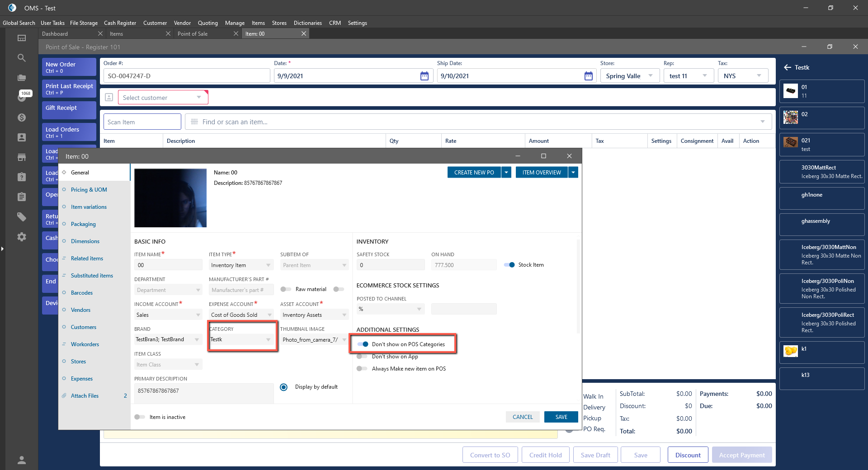The height and width of the screenshot is (470, 868).
Task: Open the Item Type dropdown
Action: coord(268,265)
